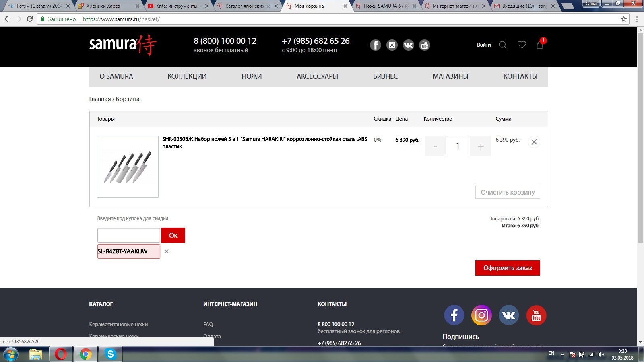The image size is (644, 362).
Task: Click the Войти link
Action: click(x=484, y=45)
